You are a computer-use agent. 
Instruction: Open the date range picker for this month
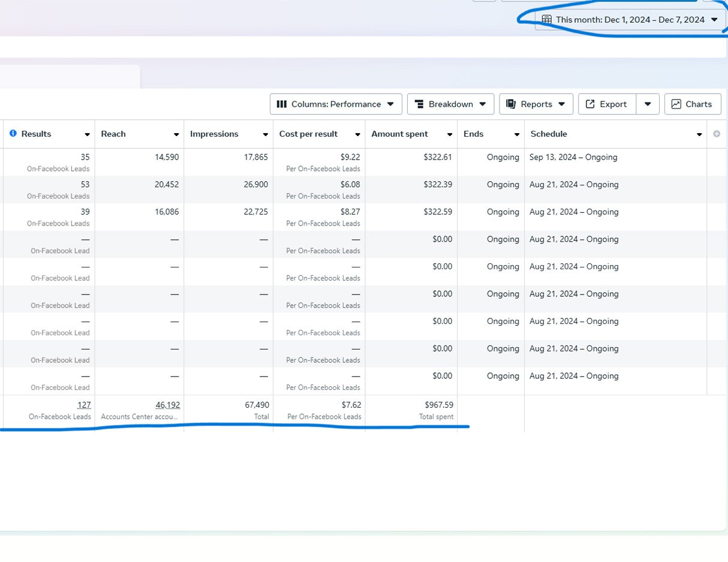coord(630,20)
